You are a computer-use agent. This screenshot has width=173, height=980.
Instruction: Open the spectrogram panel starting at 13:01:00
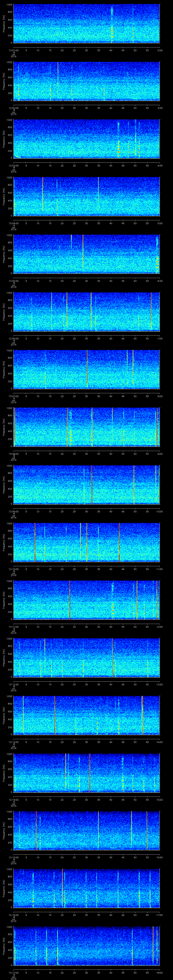tap(87, 24)
